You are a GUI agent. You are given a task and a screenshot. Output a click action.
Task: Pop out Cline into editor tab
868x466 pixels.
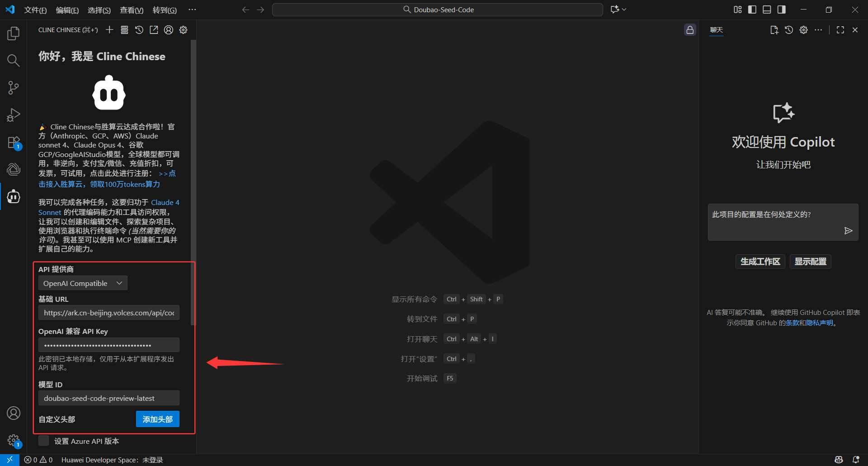154,30
